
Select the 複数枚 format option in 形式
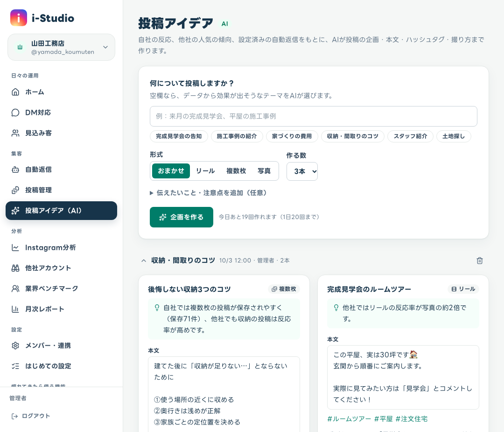(236, 171)
